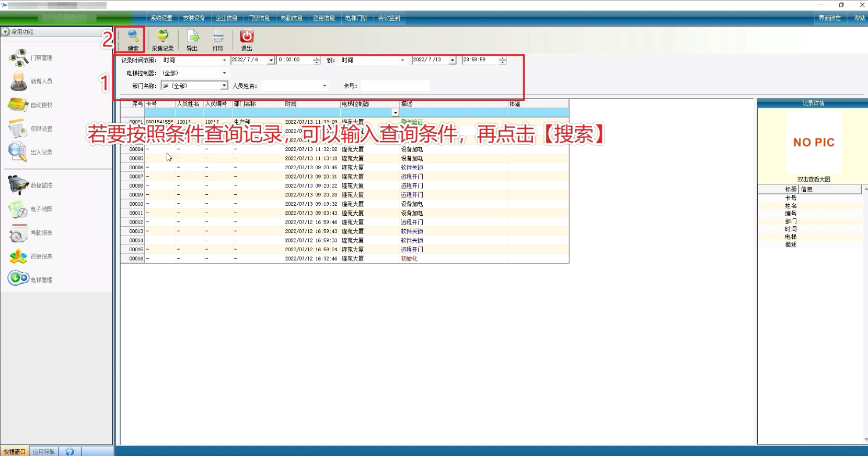Open the start date 2022/7/6 picker
The image size is (868, 456).
[x=271, y=61]
